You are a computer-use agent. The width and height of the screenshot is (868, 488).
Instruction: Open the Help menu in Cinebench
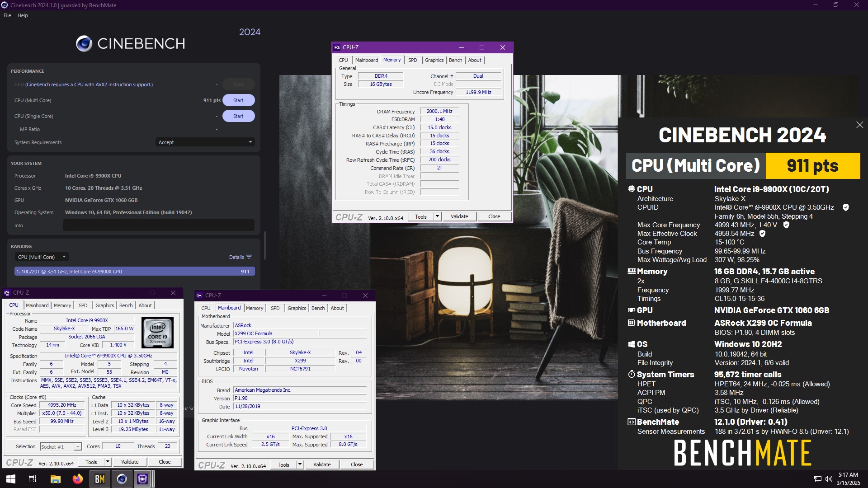pyautogui.click(x=23, y=15)
